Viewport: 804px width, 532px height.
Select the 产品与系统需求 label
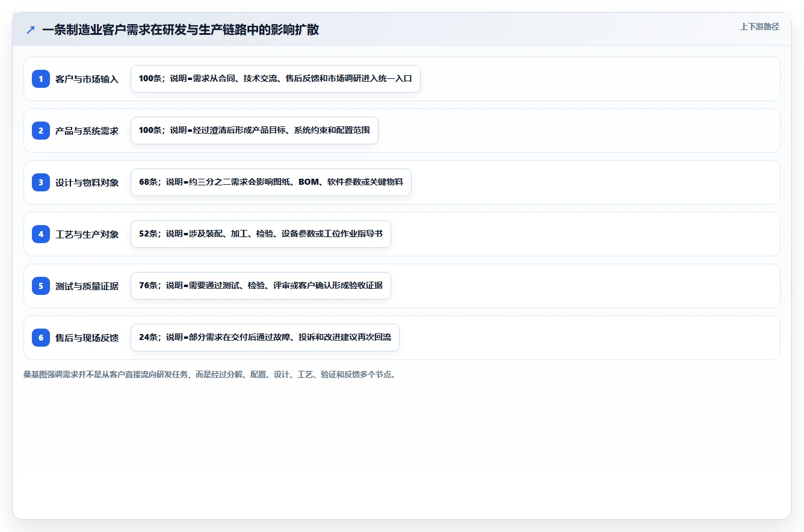point(87,131)
